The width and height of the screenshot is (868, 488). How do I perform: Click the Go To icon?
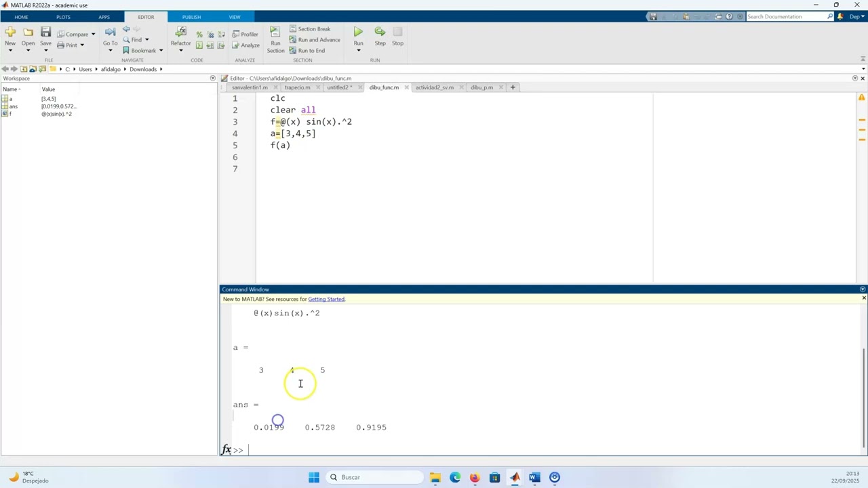(110, 32)
